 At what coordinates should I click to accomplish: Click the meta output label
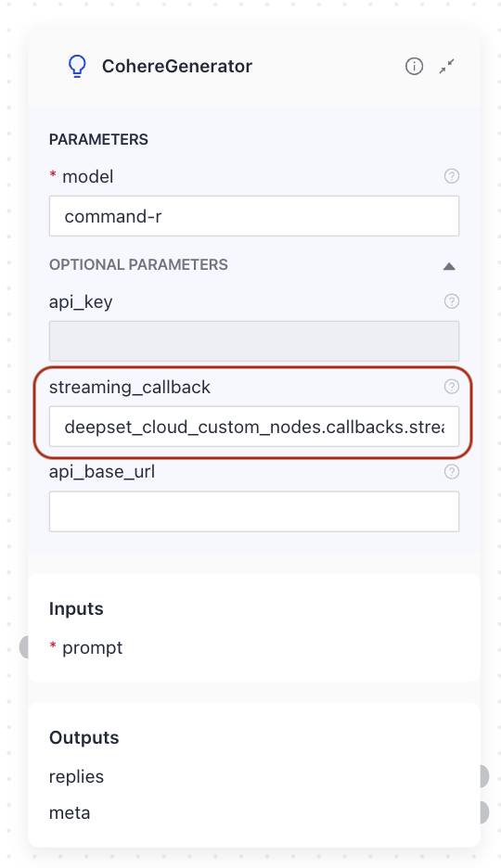pyautogui.click(x=70, y=813)
